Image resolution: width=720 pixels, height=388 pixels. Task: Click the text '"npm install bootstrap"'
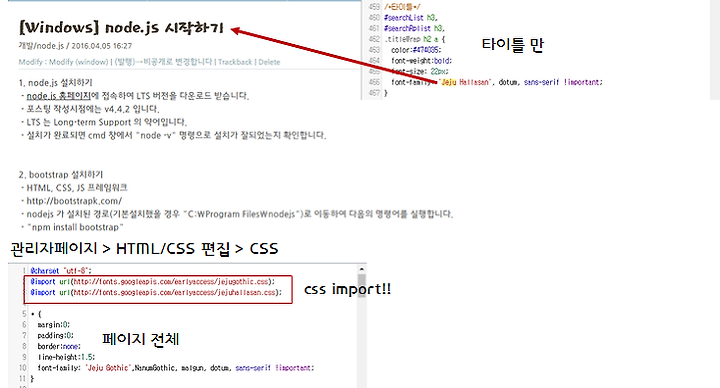pos(75,227)
